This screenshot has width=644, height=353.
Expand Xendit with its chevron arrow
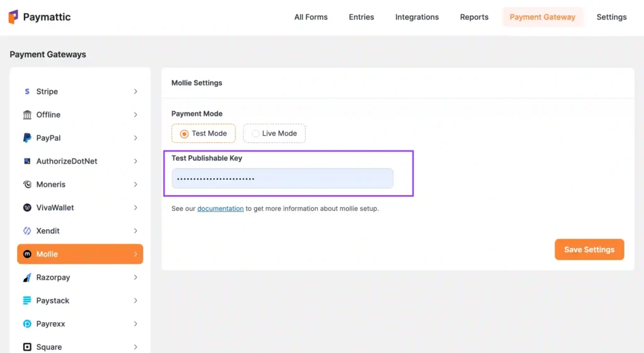(x=136, y=230)
